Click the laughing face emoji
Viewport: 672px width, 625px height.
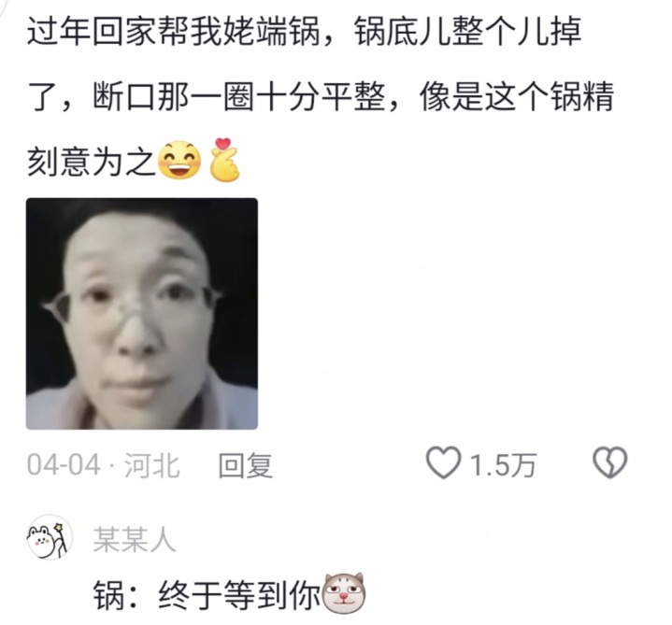pos(179,160)
